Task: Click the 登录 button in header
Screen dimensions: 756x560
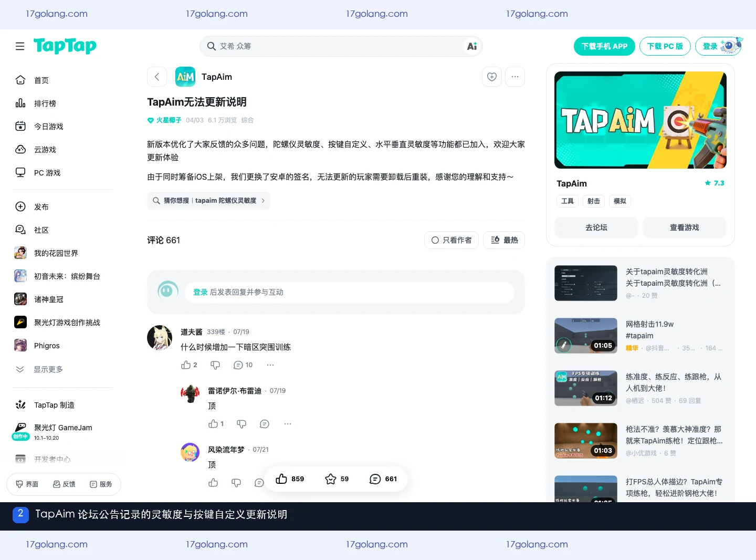Action: (x=718, y=46)
